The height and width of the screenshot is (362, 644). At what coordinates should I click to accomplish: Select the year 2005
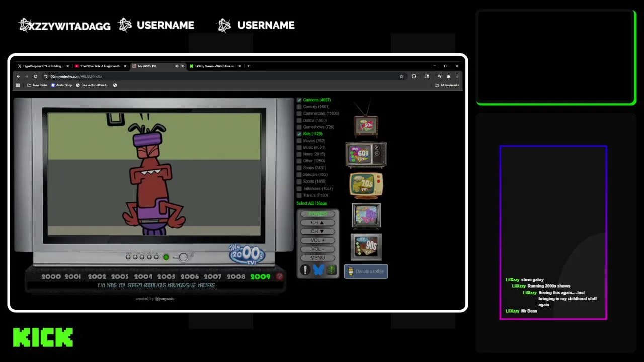[x=166, y=276]
